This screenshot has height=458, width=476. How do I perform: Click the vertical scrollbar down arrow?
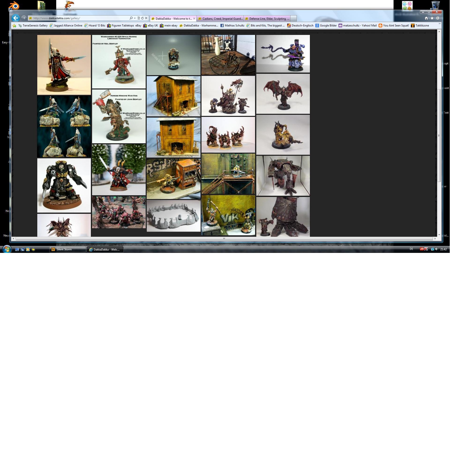(x=439, y=235)
